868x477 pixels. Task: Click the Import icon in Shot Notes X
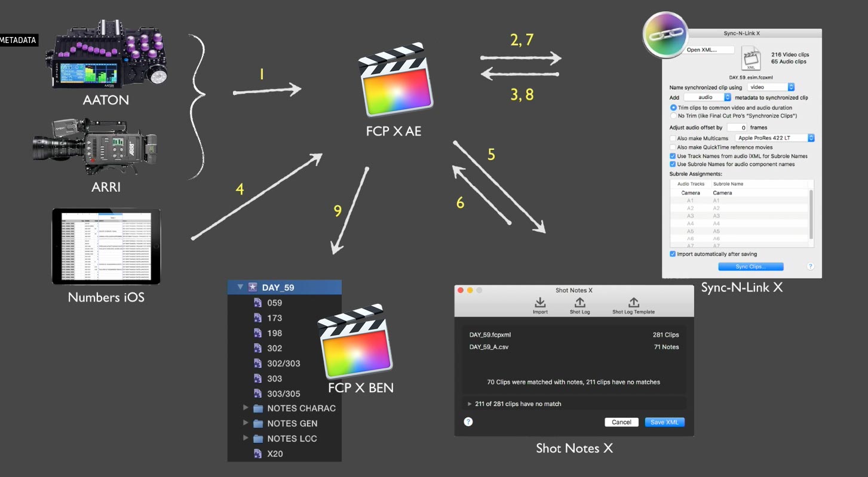[540, 302]
